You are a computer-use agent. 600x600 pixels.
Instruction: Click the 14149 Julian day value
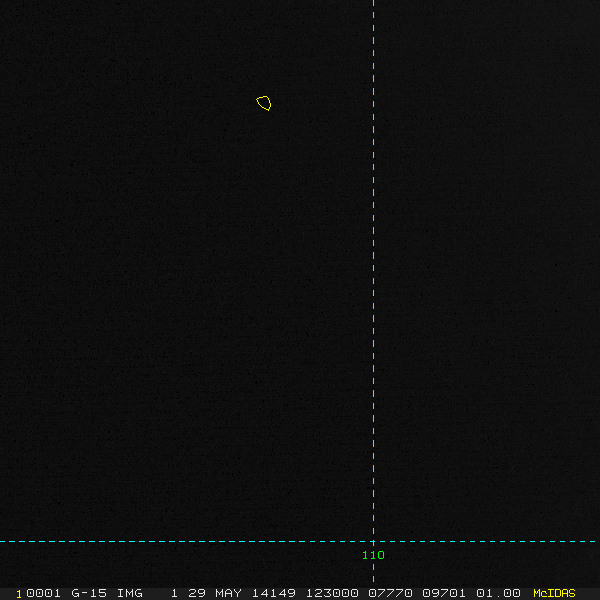tap(268, 593)
